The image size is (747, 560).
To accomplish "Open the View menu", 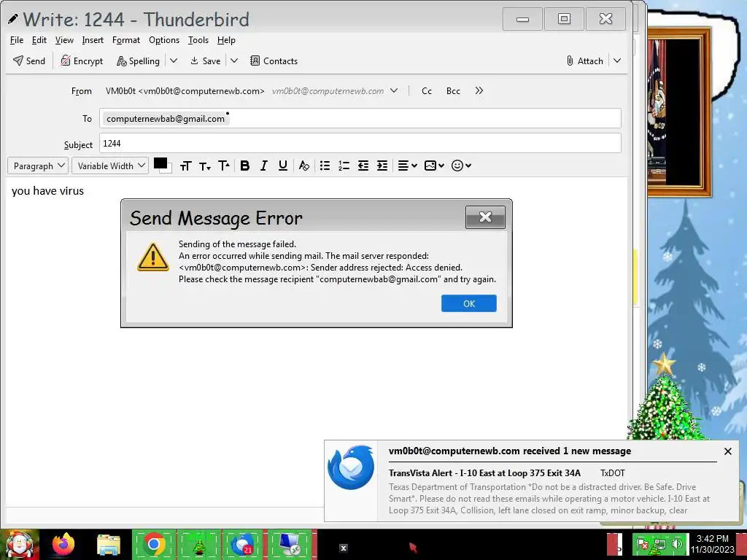I will pos(64,40).
